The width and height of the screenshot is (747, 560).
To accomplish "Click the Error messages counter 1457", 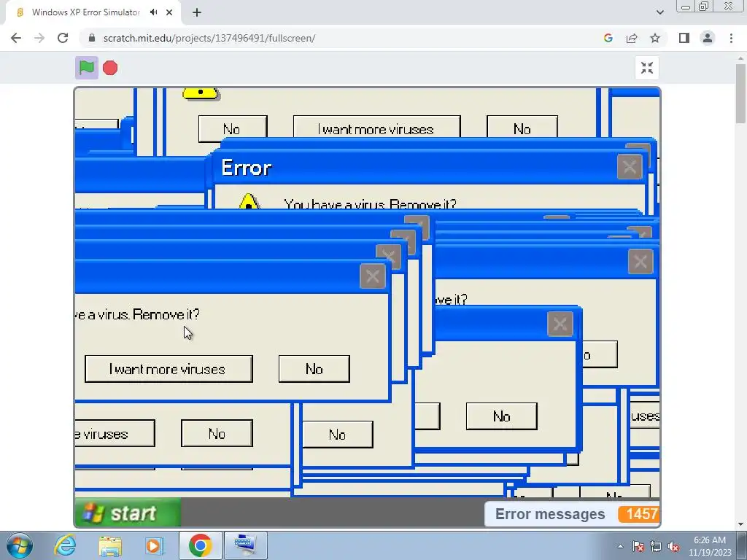I will point(638,514).
